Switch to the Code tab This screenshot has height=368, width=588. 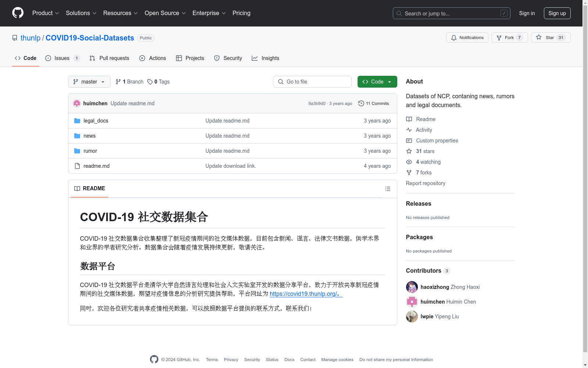click(26, 58)
